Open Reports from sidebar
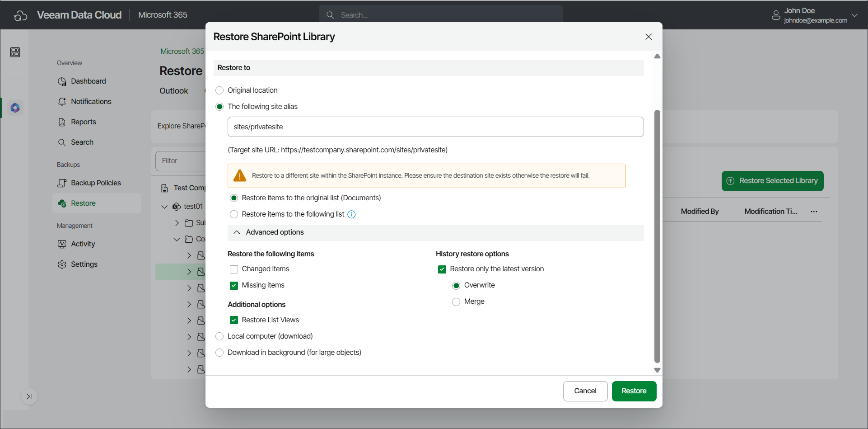This screenshot has width=868, height=429. 84,122
